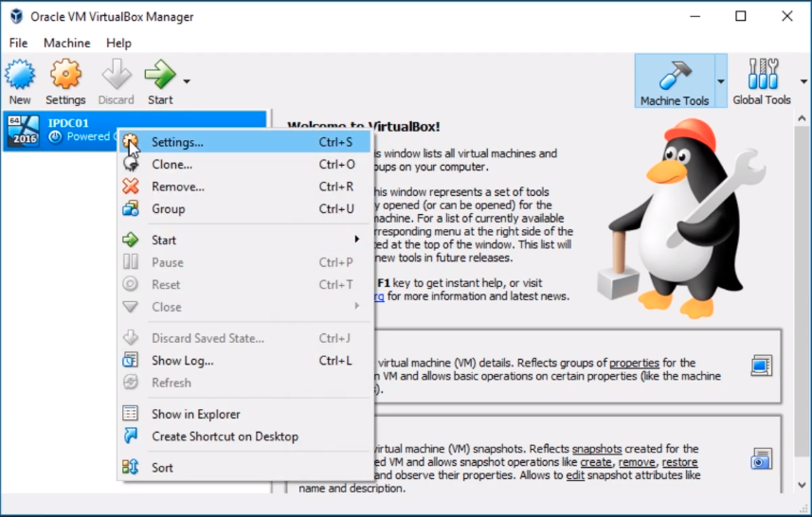Screen dimensions: 812x517
Task: Click Show Log... menu entry
Action: click(x=182, y=361)
